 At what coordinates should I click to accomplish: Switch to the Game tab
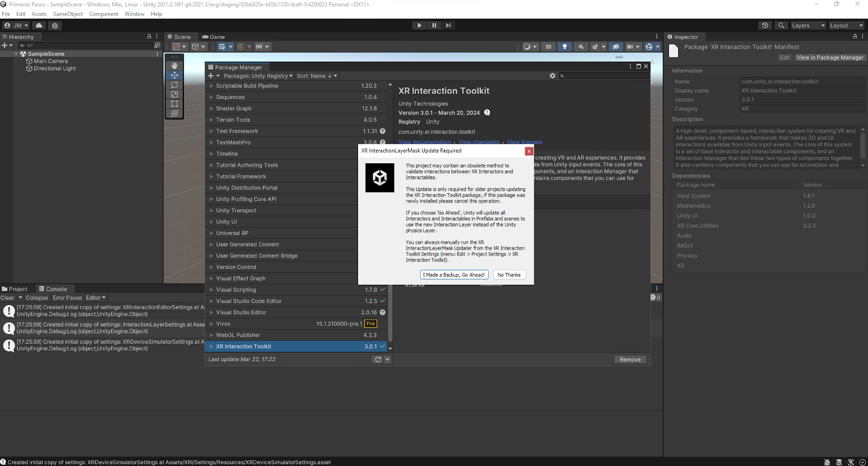[214, 37]
